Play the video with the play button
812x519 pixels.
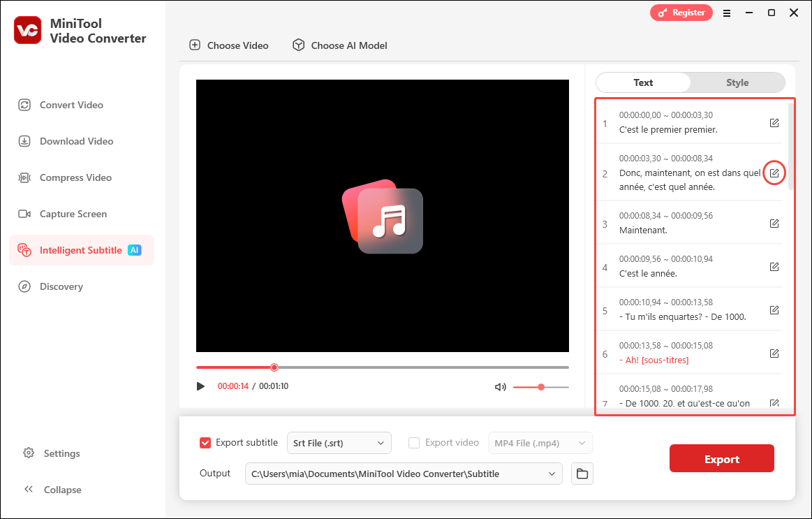[200, 386]
